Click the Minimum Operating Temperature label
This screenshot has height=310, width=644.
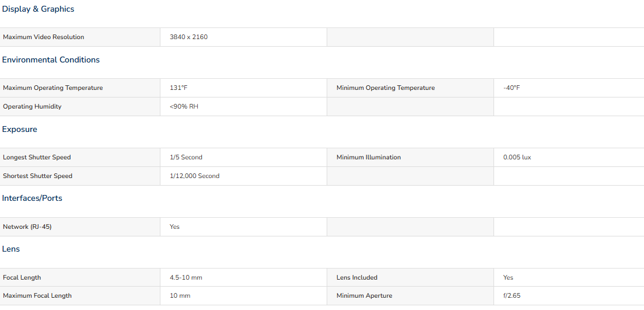pyautogui.click(x=385, y=88)
